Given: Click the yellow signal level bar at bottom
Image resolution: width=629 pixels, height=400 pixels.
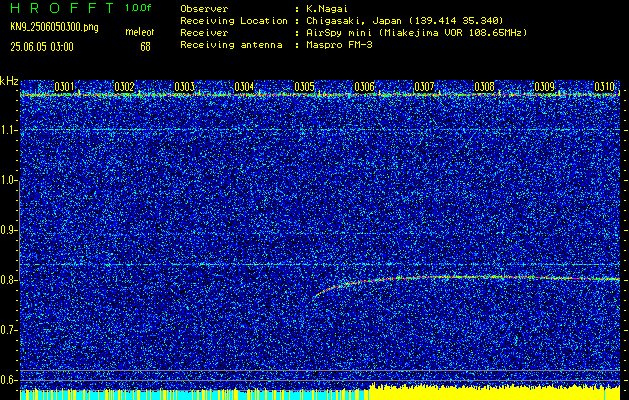Looking at the screenshot, I should tap(495, 393).
